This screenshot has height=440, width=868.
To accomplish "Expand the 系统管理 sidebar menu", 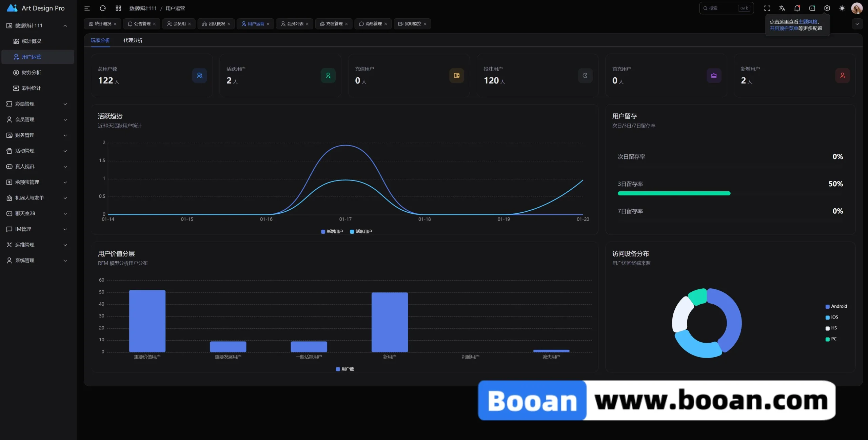I will click(38, 260).
